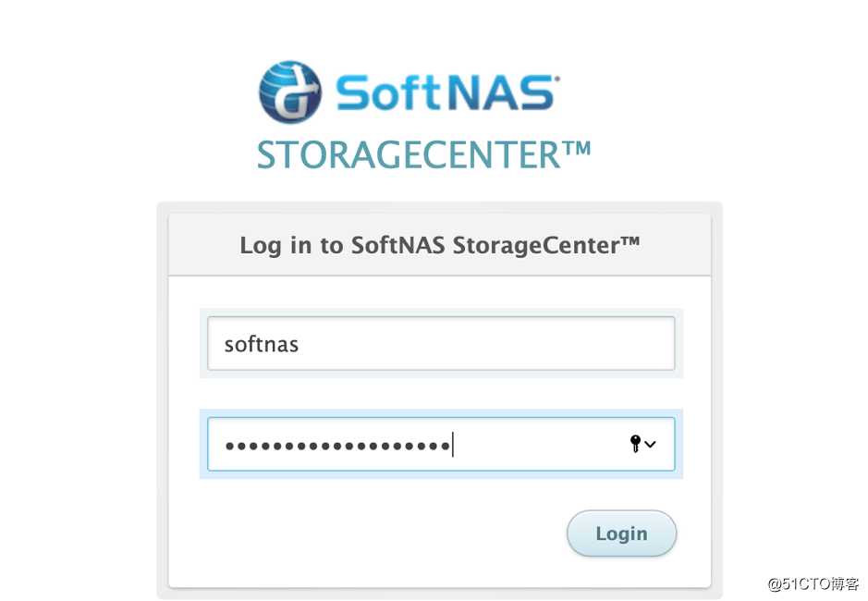Click the key icon in password field
This screenshot has width=868, height=601.
pyautogui.click(x=635, y=444)
